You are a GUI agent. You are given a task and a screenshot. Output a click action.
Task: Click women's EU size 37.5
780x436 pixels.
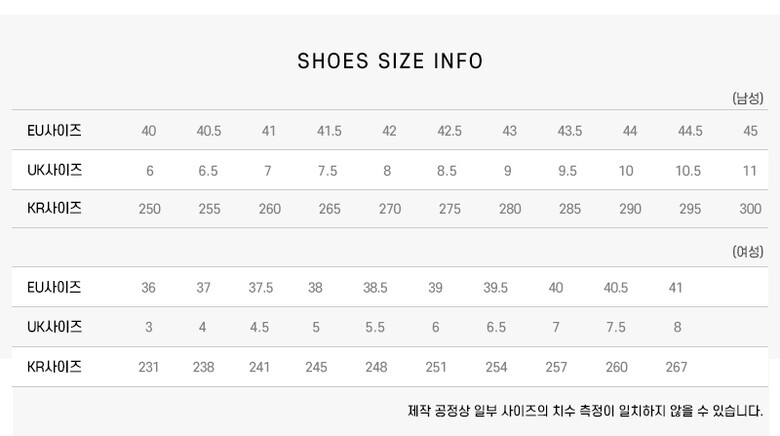pos(260,288)
